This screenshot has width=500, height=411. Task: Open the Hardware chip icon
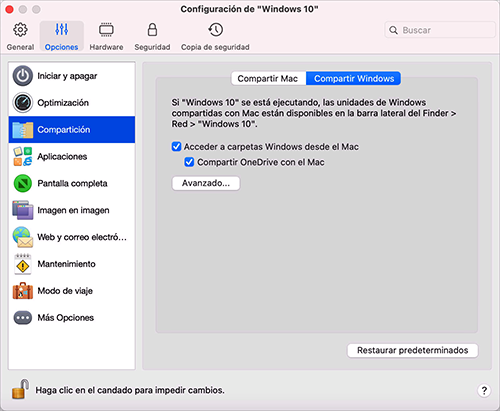[x=106, y=30]
